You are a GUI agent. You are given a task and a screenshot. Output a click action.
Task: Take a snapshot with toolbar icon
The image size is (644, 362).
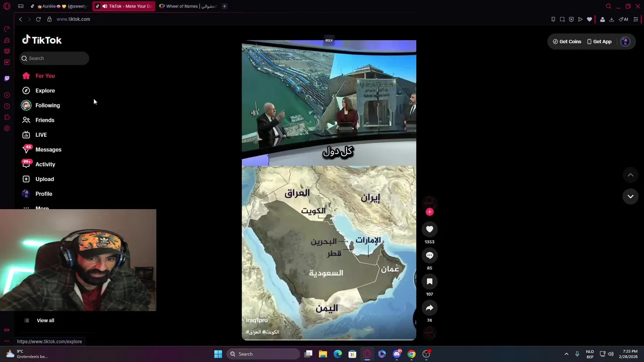[562, 19]
